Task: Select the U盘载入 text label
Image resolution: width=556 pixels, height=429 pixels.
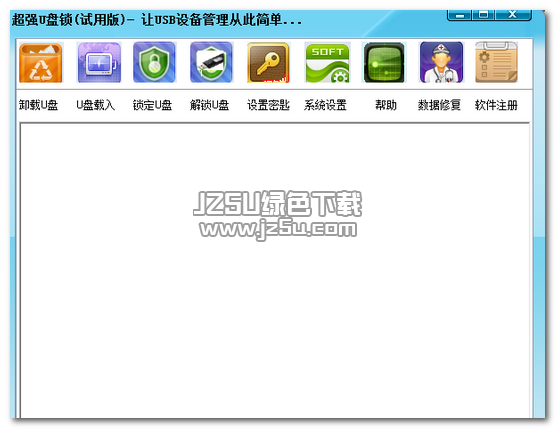Action: click(96, 105)
